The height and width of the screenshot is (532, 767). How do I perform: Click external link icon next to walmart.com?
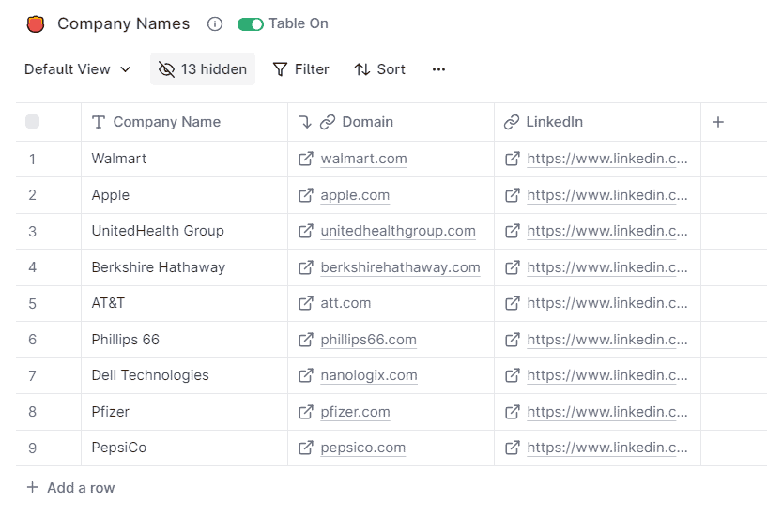(306, 159)
